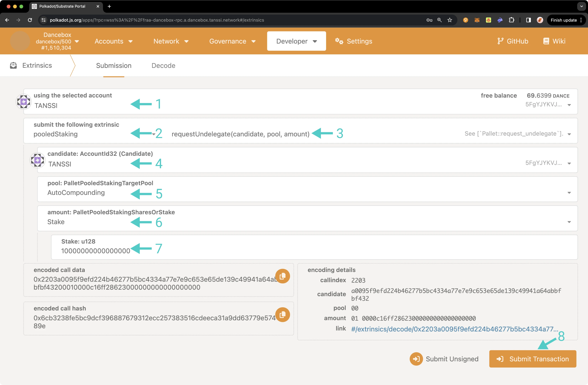Toggle the browser side panel icon
This screenshot has width=588, height=385.
(528, 20)
